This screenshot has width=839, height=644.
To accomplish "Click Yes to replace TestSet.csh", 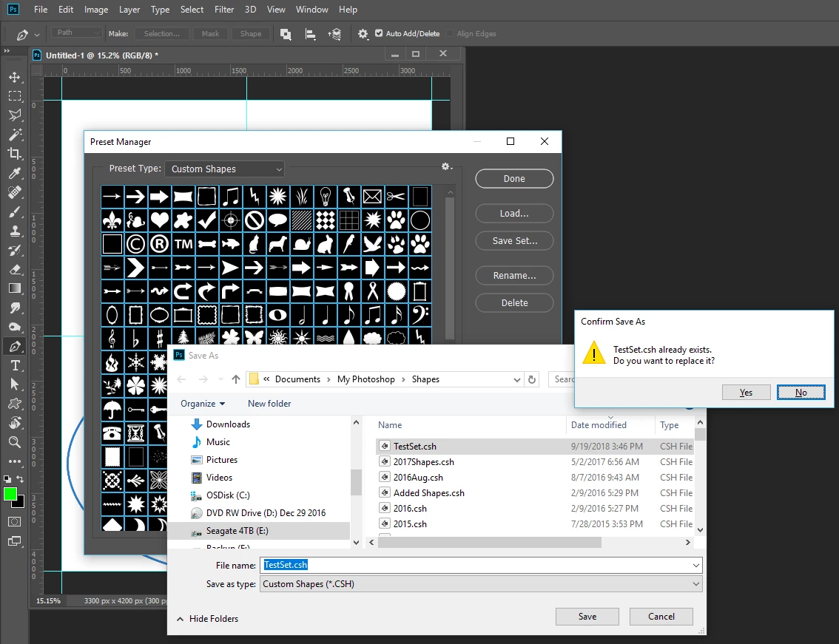I will coord(747,392).
